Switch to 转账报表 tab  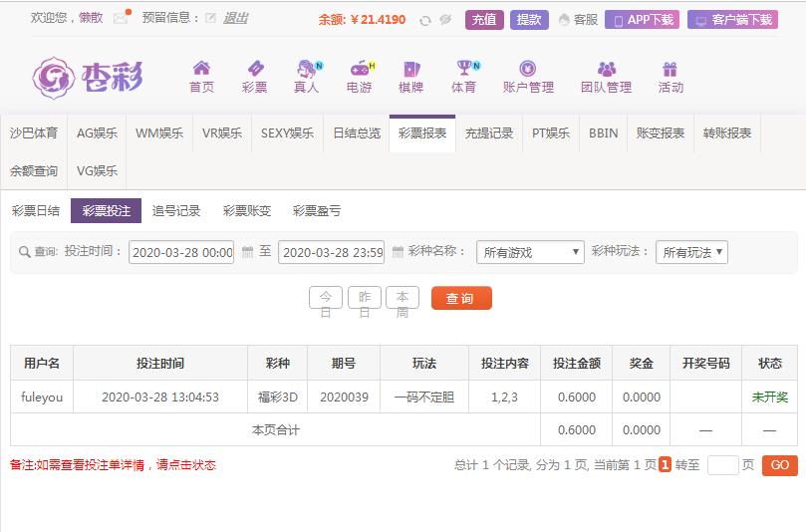(x=727, y=133)
